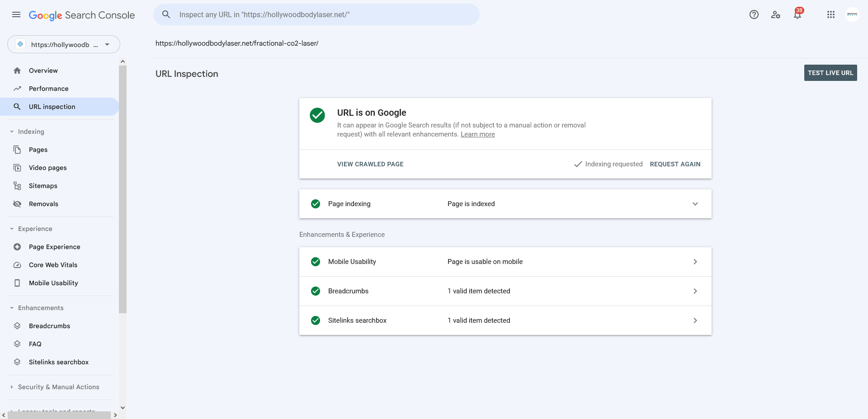Open the account avatar icon

tap(852, 14)
